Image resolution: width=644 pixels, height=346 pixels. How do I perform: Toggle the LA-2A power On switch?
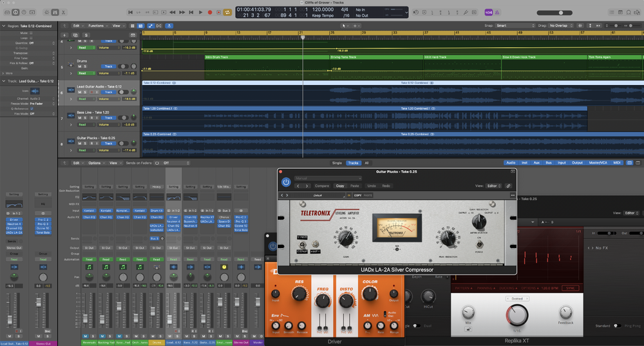[x=479, y=243]
